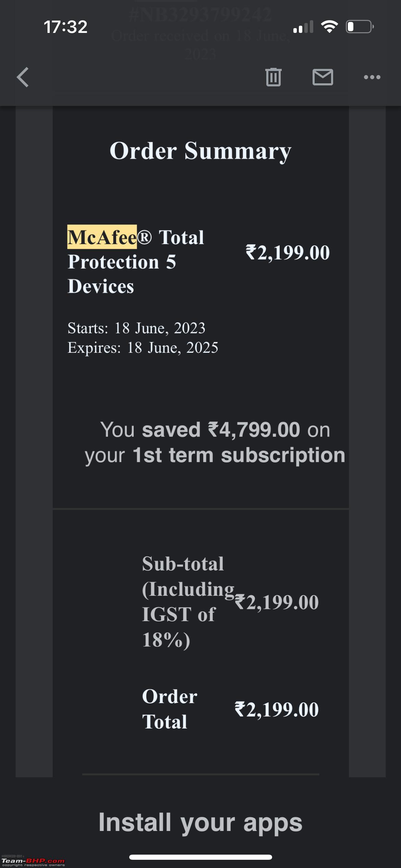This screenshot has width=401, height=868.
Task: Tap the Sub-total ₹2,199.00 amount
Action: 277,602
